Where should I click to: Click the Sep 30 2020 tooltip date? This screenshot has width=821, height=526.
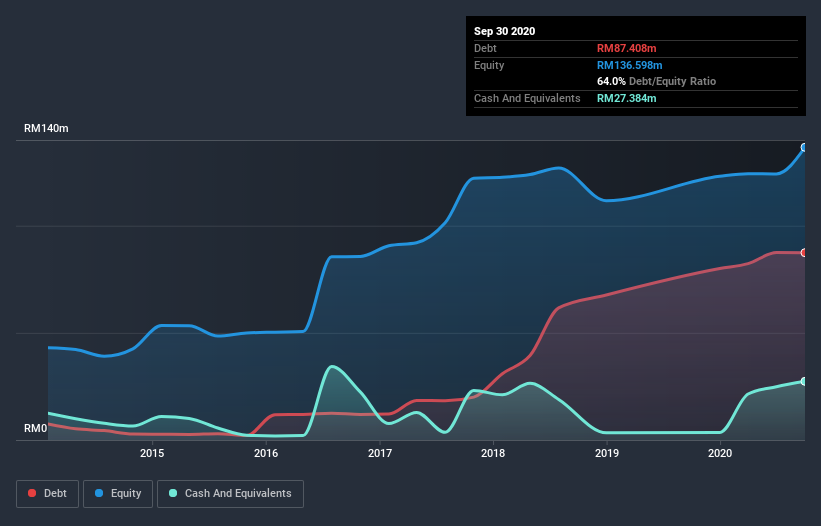coord(505,31)
